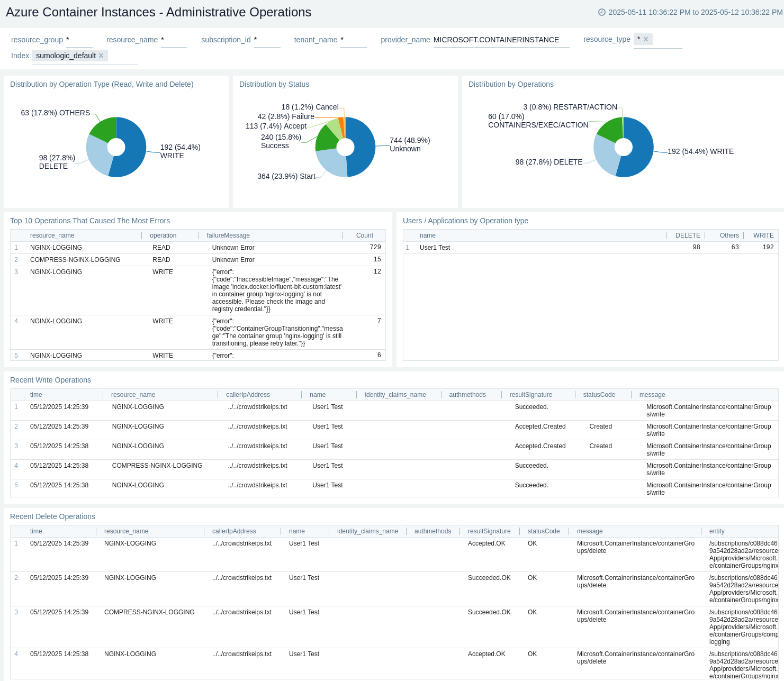This screenshot has width=784, height=681.
Task: Click the 729 count cell in errors table
Action: click(x=375, y=247)
